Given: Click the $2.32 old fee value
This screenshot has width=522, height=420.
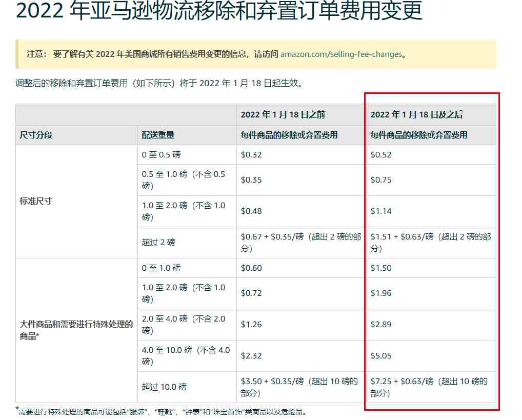Looking at the screenshot, I should pyautogui.click(x=251, y=356).
